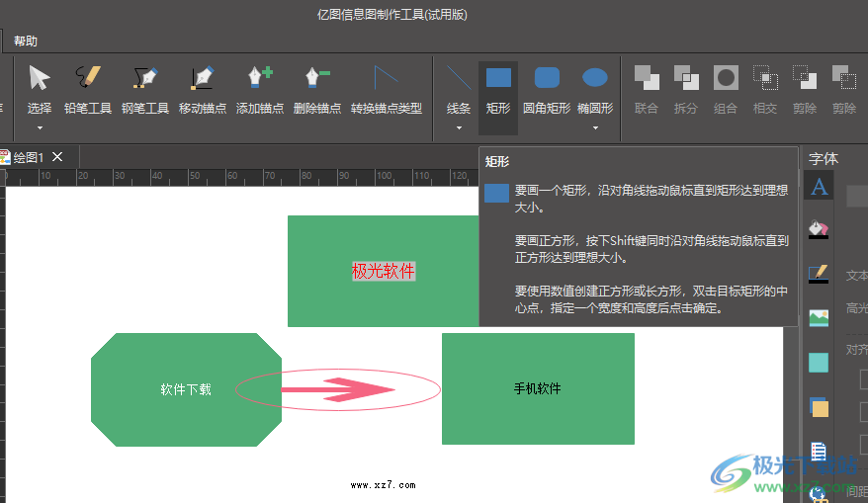This screenshot has width=868, height=503.
Task: Click the overlapping squares sidebar icon
Action: click(819, 407)
